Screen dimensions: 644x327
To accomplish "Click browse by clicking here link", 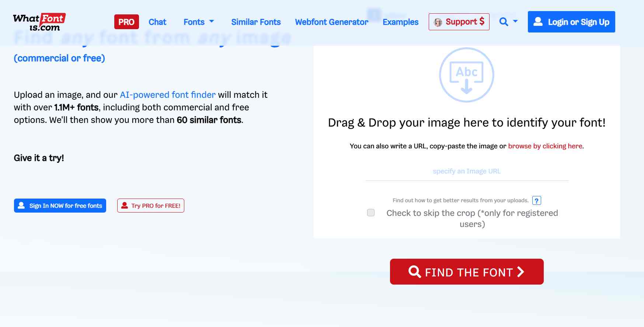I will 545,146.
